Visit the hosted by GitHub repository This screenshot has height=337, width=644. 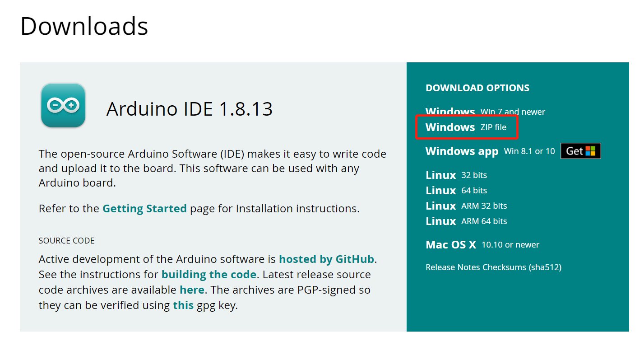pyautogui.click(x=327, y=259)
